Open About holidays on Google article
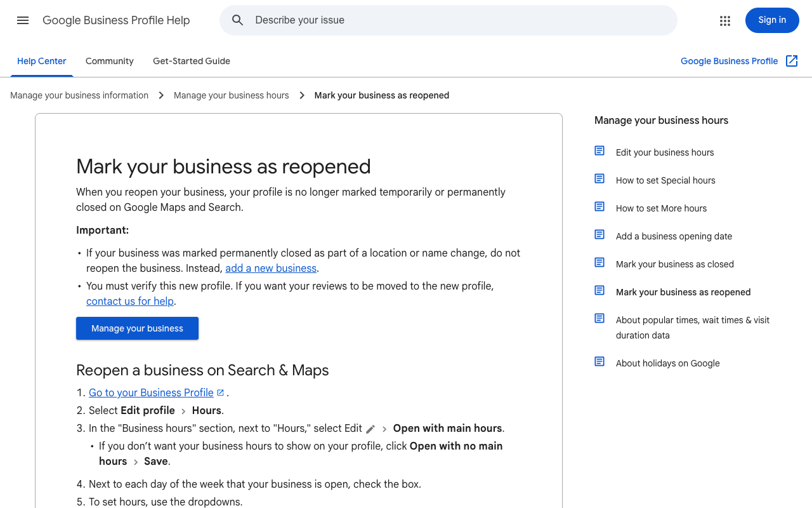Screen dimensions: 812x508 [668, 363]
